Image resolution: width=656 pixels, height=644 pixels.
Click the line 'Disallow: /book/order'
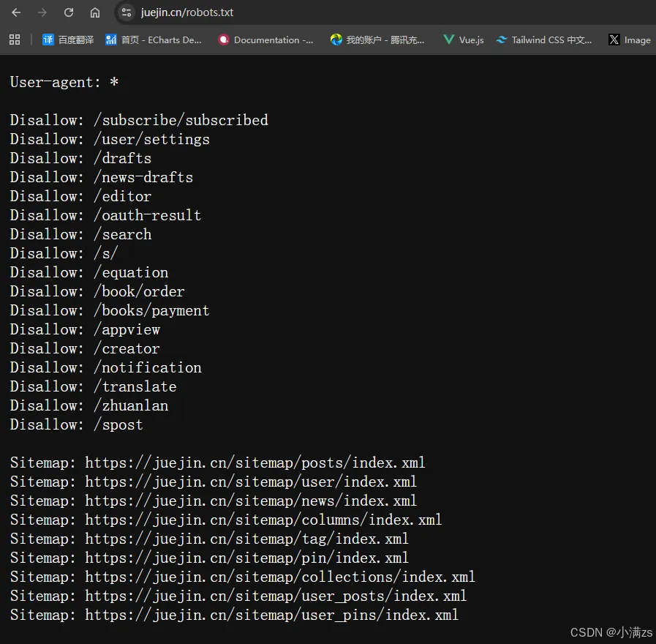point(97,291)
